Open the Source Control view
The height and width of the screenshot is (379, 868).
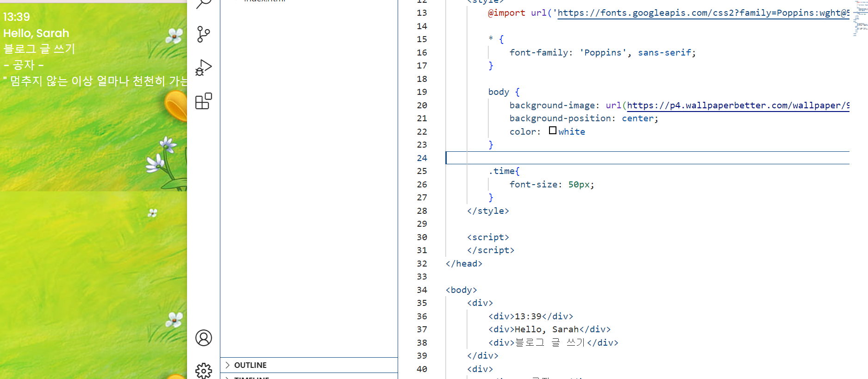point(203,34)
